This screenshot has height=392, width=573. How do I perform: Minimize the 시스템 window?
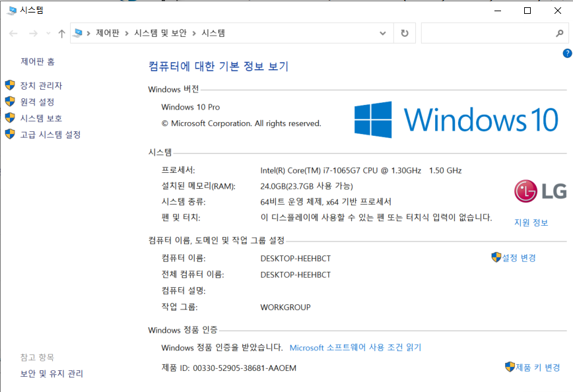[x=497, y=11]
